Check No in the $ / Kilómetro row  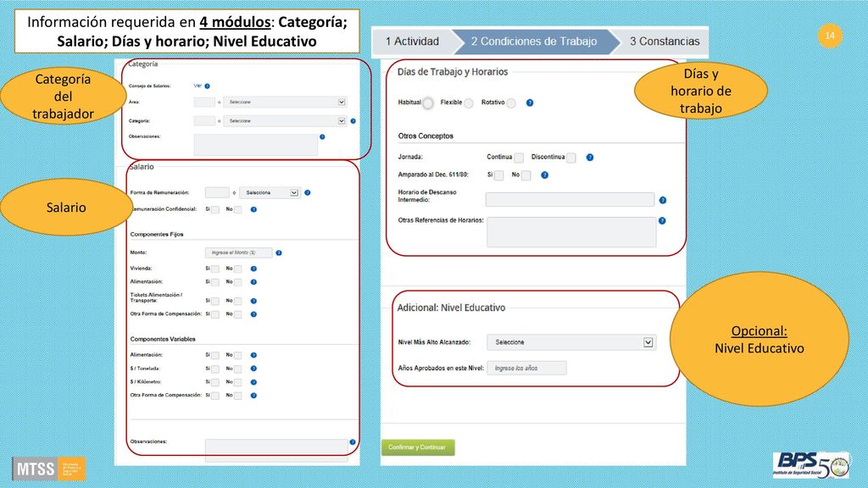pos(238,383)
